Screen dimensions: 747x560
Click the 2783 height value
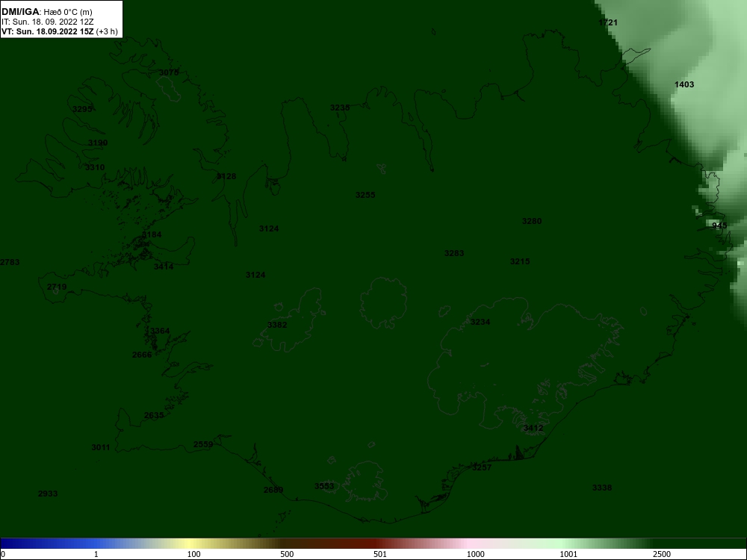click(10, 262)
